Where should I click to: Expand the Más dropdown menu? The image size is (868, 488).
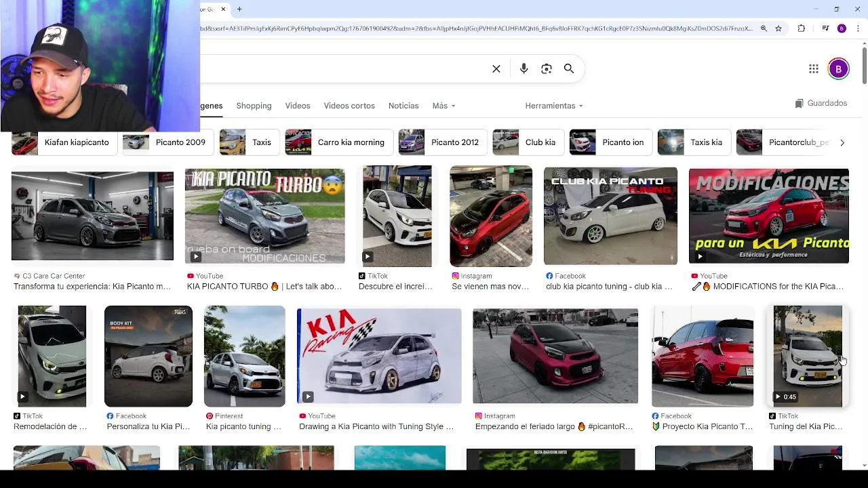click(443, 106)
